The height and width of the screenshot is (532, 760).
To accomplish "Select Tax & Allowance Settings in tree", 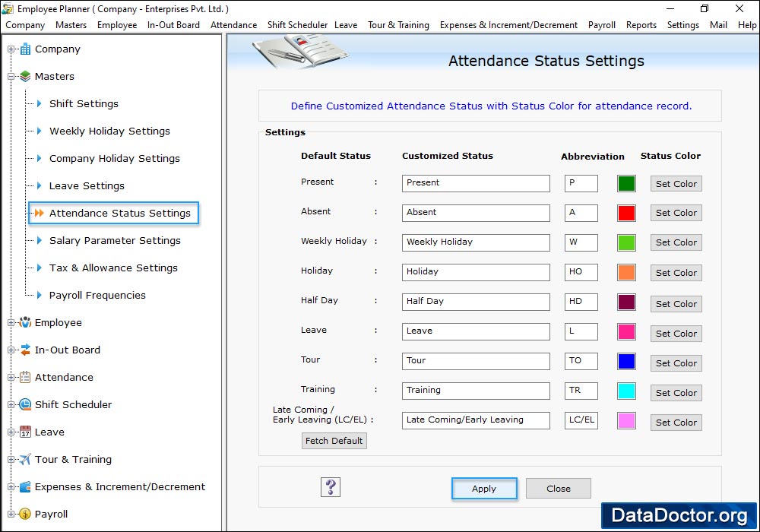I will click(x=113, y=268).
